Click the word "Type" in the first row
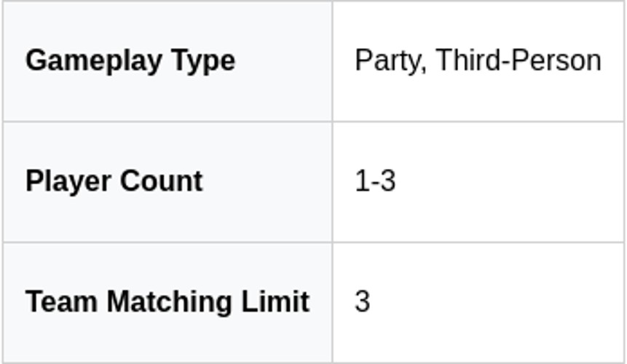This screenshot has height=364, width=627. coord(204,61)
